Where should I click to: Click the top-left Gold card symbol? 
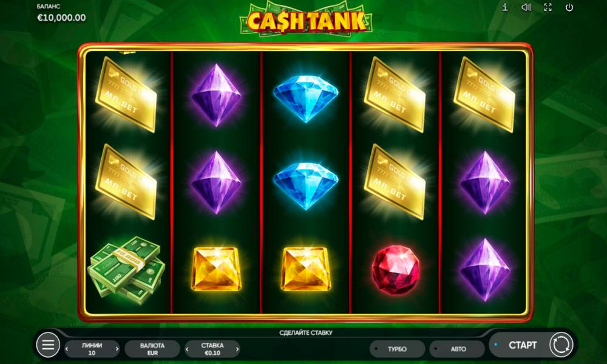126,95
